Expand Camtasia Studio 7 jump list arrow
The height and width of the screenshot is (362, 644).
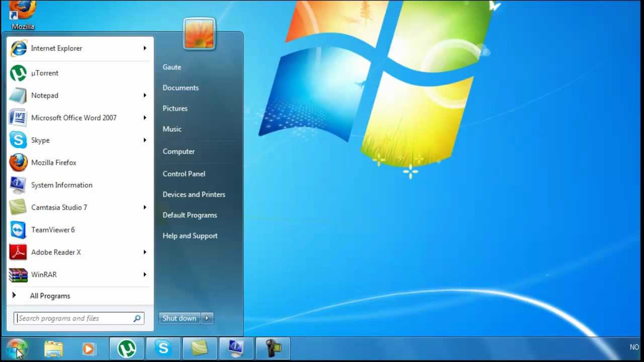(x=145, y=207)
